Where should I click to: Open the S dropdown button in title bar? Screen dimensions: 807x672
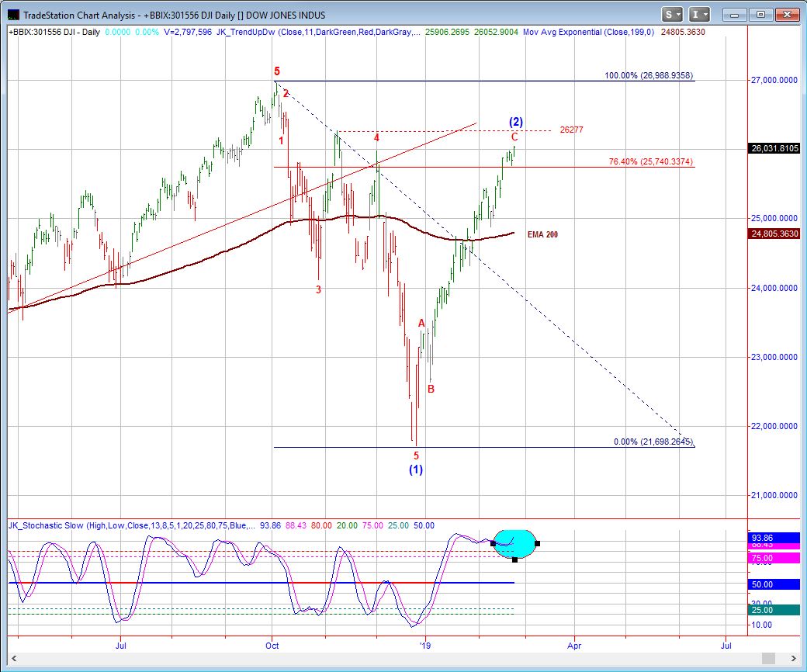[672, 15]
